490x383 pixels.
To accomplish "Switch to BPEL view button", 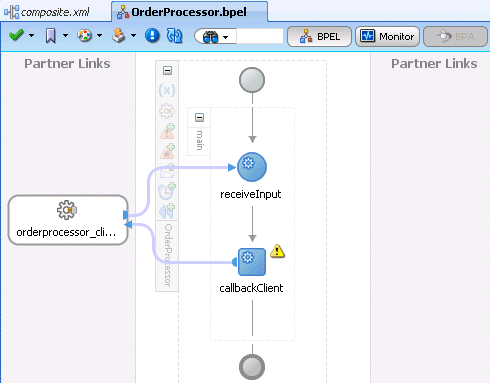I will click(x=319, y=36).
